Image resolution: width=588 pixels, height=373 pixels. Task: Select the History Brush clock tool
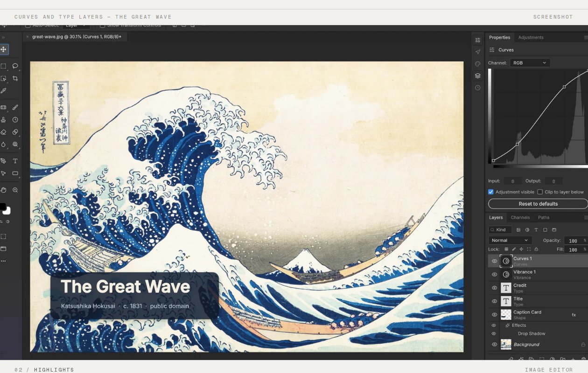[x=15, y=120]
